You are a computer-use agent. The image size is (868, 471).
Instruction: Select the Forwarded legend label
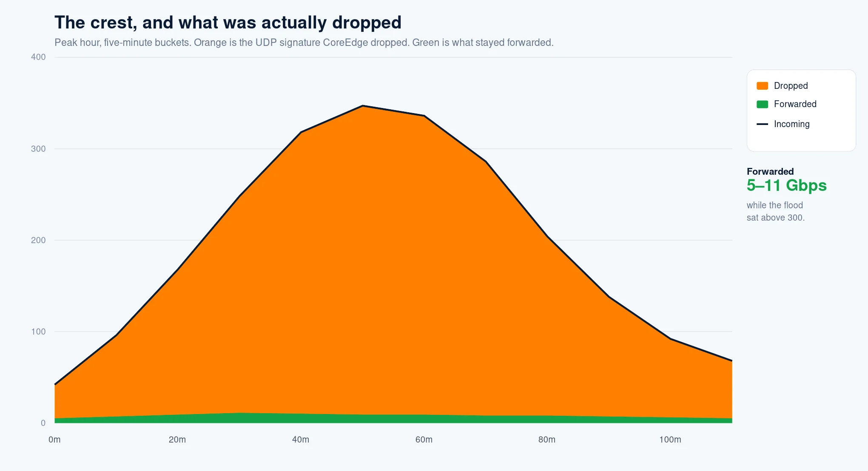[x=795, y=104]
